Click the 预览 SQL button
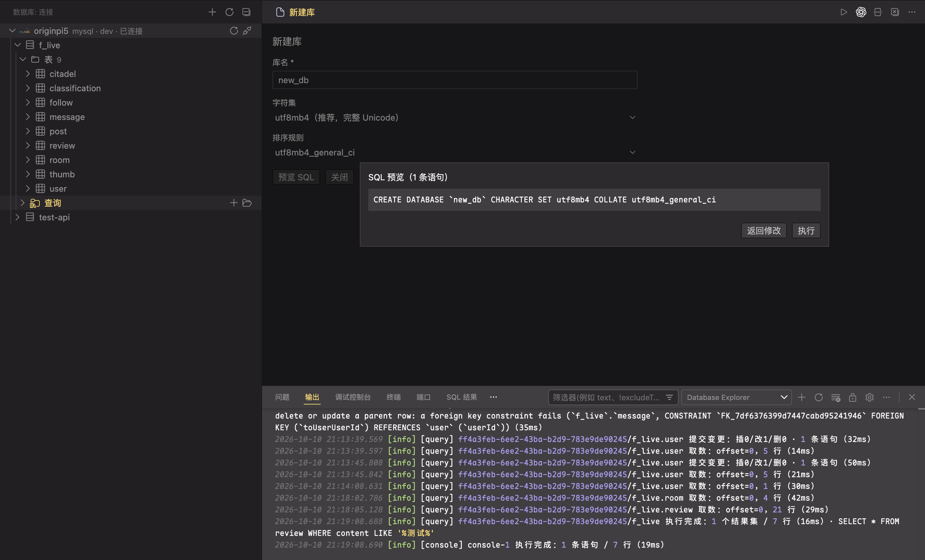The height and width of the screenshot is (560, 925). coord(296,177)
